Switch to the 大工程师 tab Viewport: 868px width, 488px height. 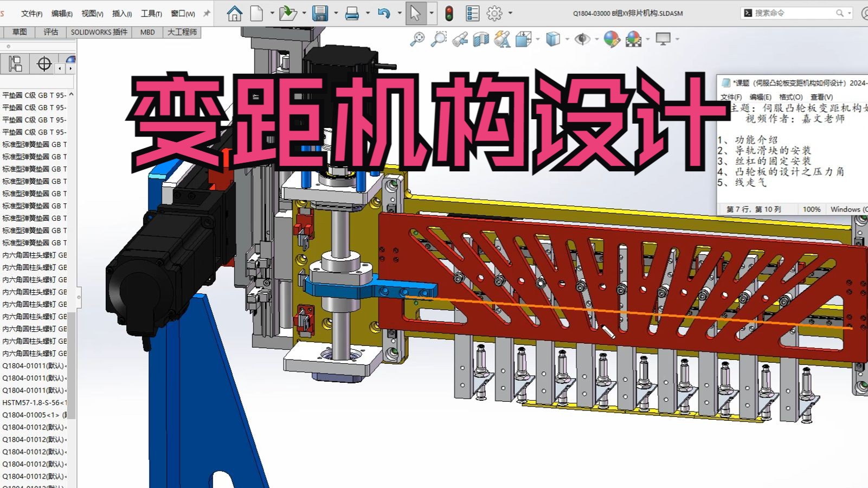[x=182, y=32]
